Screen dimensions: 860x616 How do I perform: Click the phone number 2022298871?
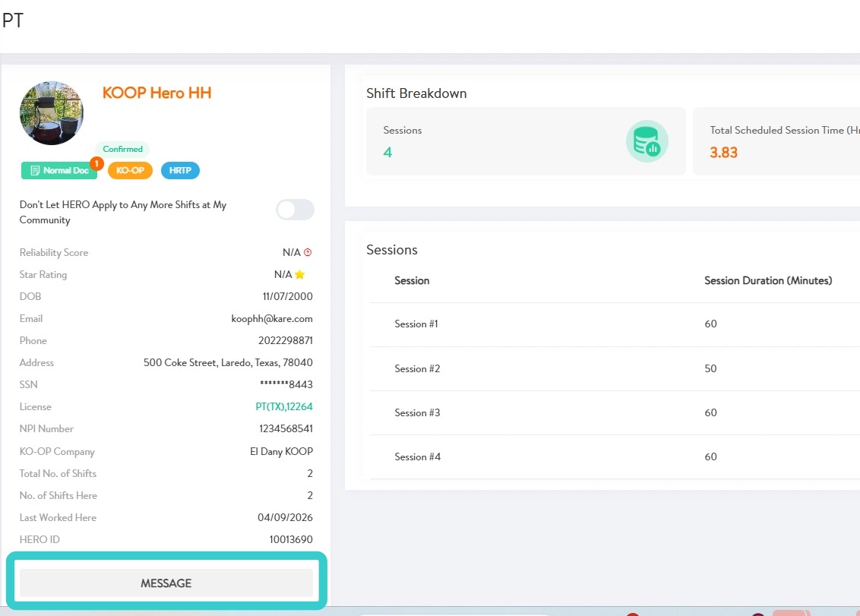(x=285, y=340)
